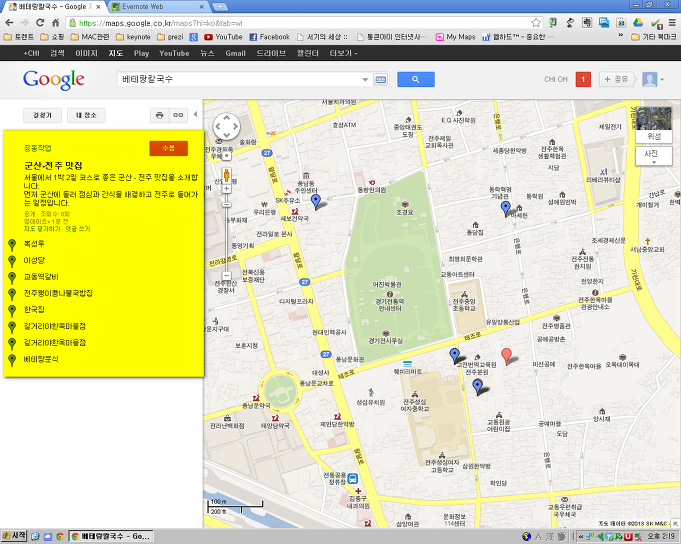The image size is (681, 544).
Task: Click the 지도 평가하기 link
Action: [x=42, y=229]
